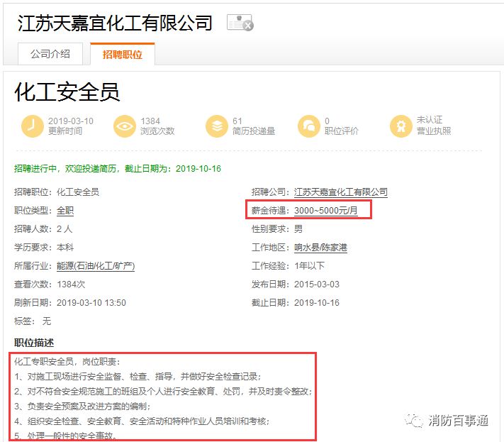Click the 2019-03-10 update time text
504x442 pixels.
pos(71,126)
